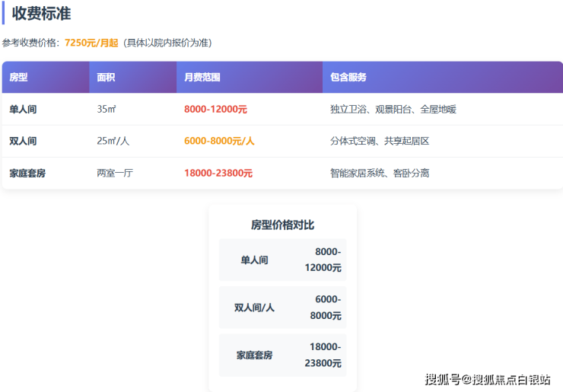
Task: Open the 双人间/人 comparison card
Action: pyautogui.click(x=282, y=308)
